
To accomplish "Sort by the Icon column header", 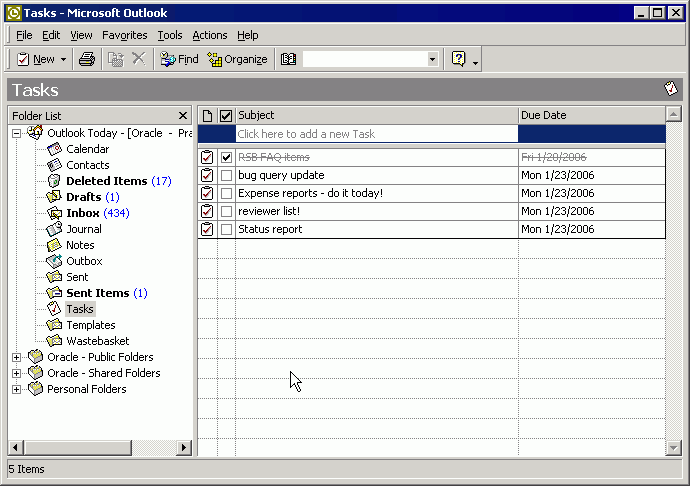I will (x=207, y=115).
